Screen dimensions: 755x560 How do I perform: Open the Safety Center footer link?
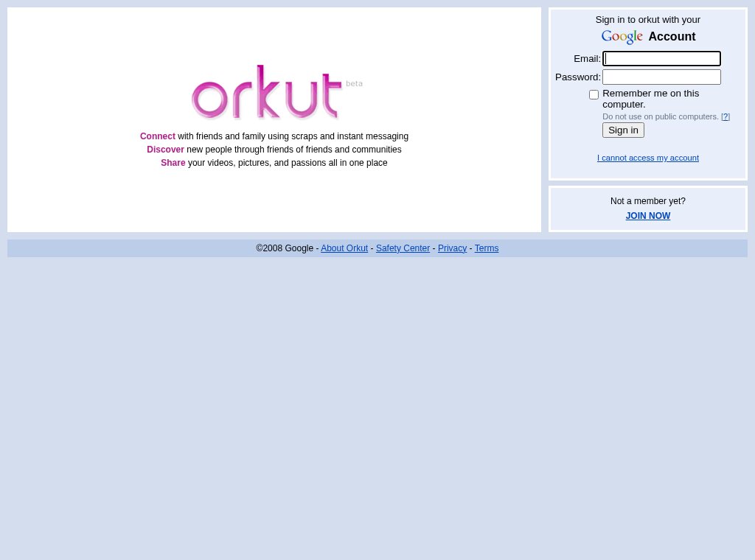403,248
